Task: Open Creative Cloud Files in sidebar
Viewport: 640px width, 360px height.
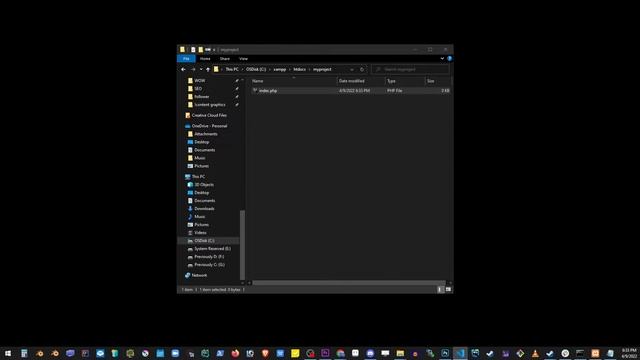Action: 209,116
